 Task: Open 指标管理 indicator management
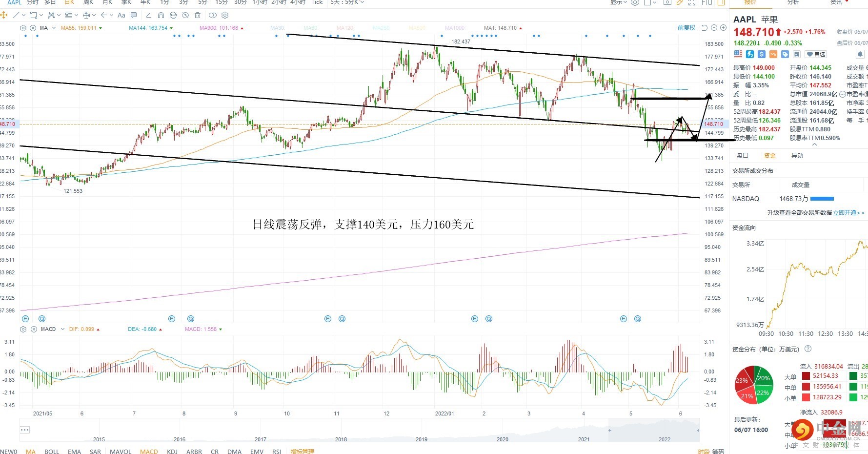point(302,451)
